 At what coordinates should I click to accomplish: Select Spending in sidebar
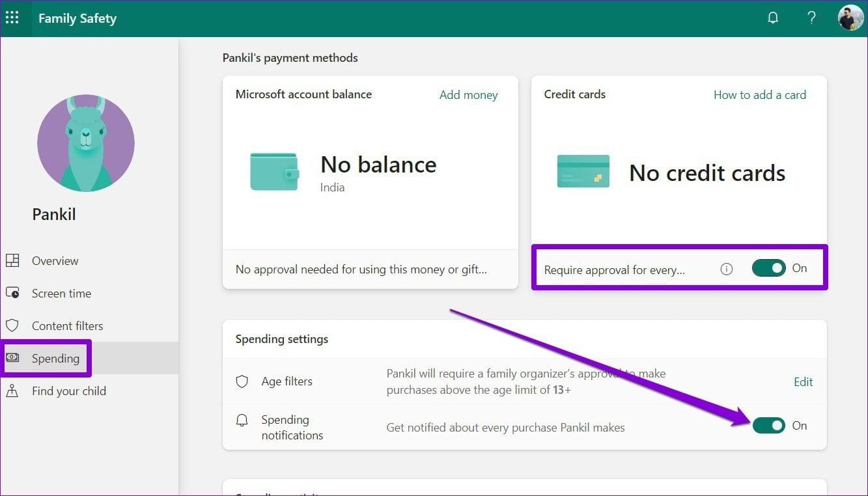[x=89, y=358]
